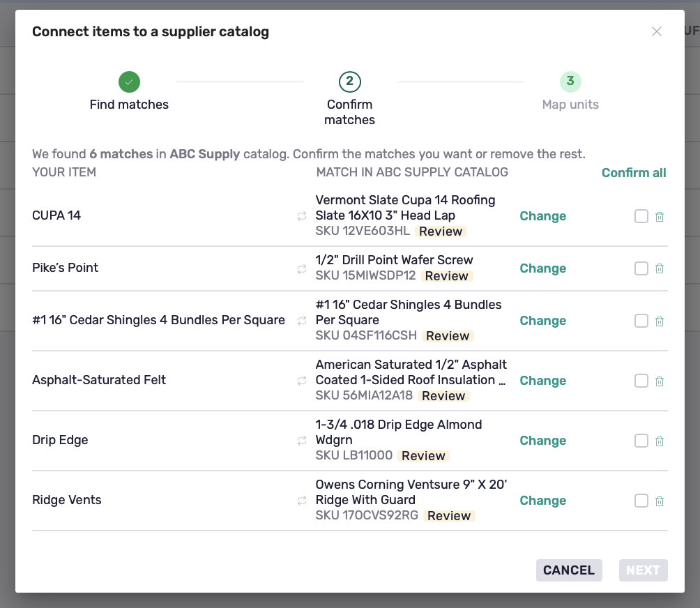Viewport: 700px width, 608px height.
Task: Check the CUPA 14 confirmation checkbox
Action: [x=641, y=216]
